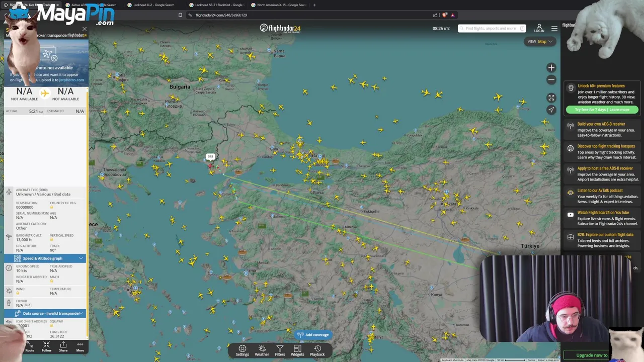
Task: Zoom out the map with minus button
Action: pos(551,79)
